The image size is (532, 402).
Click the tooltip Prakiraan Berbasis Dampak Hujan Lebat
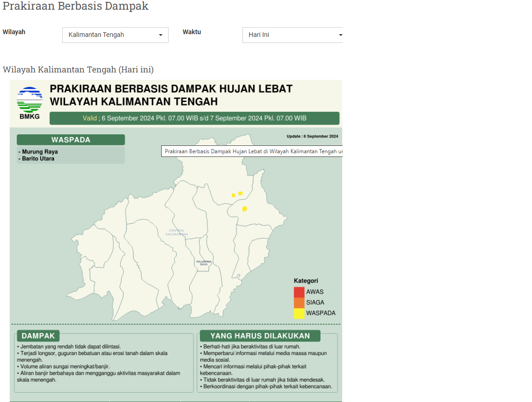click(x=252, y=151)
